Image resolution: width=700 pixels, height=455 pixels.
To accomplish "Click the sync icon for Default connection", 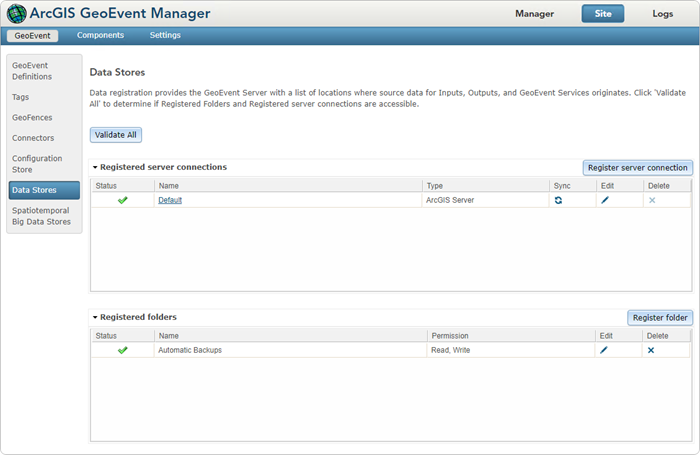I will (x=560, y=200).
